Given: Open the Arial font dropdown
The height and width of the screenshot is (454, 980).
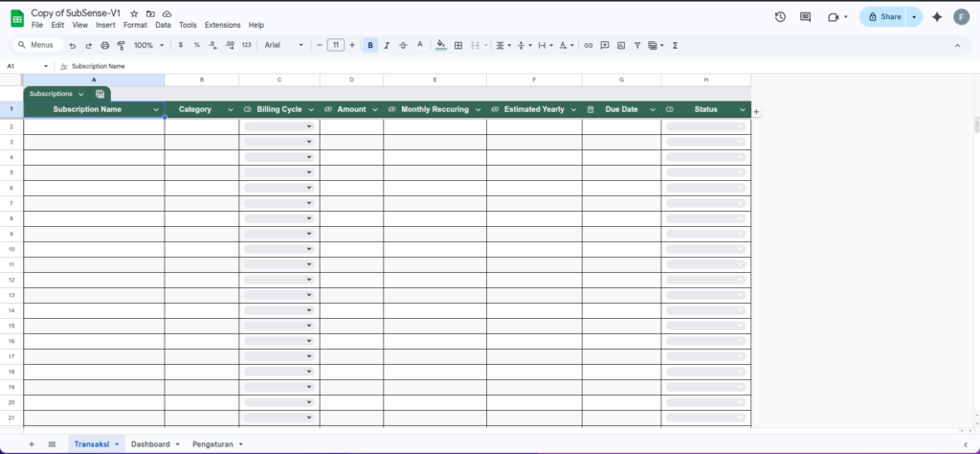Looking at the screenshot, I should [x=283, y=45].
